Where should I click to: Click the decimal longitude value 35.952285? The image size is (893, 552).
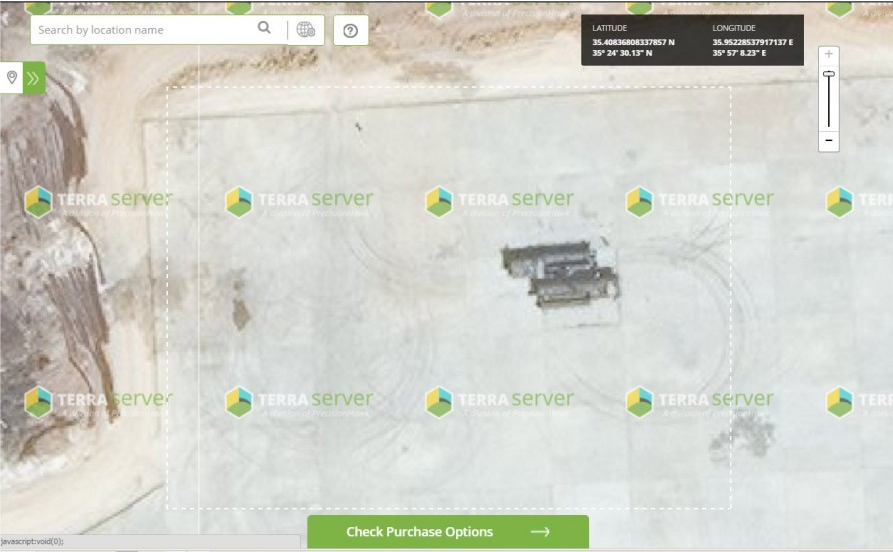point(752,42)
